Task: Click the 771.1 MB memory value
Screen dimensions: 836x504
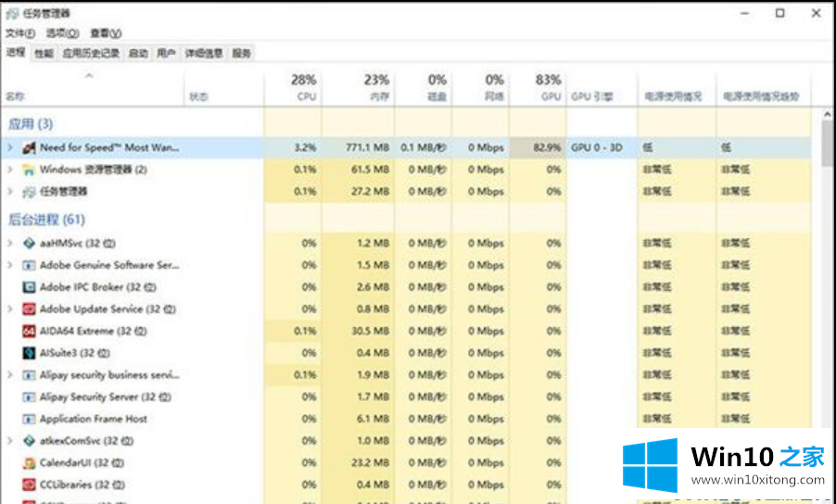Action: point(367,147)
